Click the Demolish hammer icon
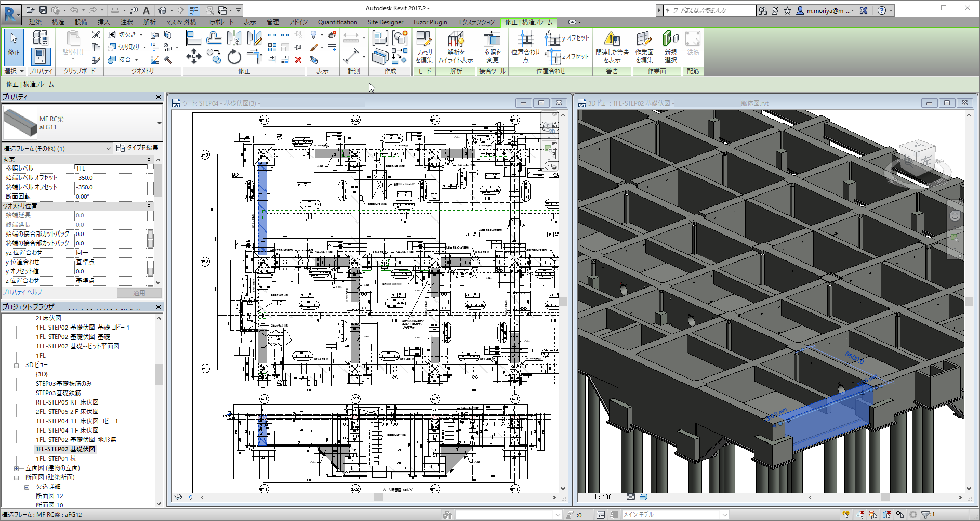This screenshot has height=521, width=980. 168,60
